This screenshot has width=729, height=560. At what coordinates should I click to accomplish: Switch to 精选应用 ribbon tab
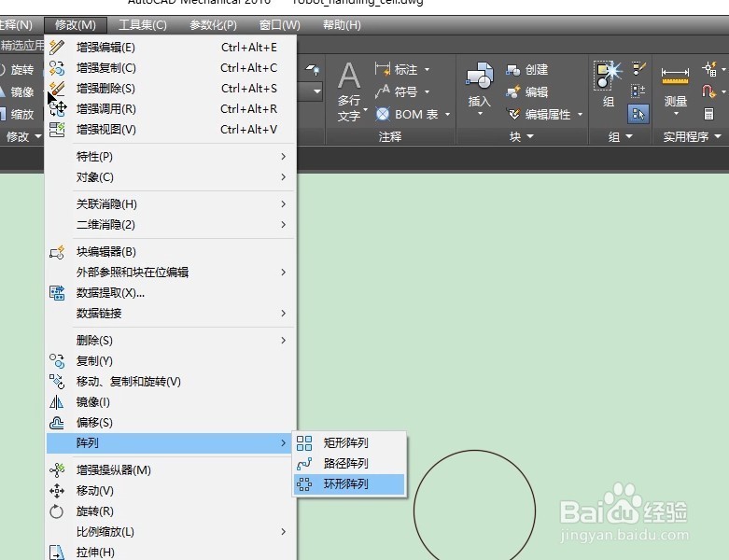click(21, 45)
